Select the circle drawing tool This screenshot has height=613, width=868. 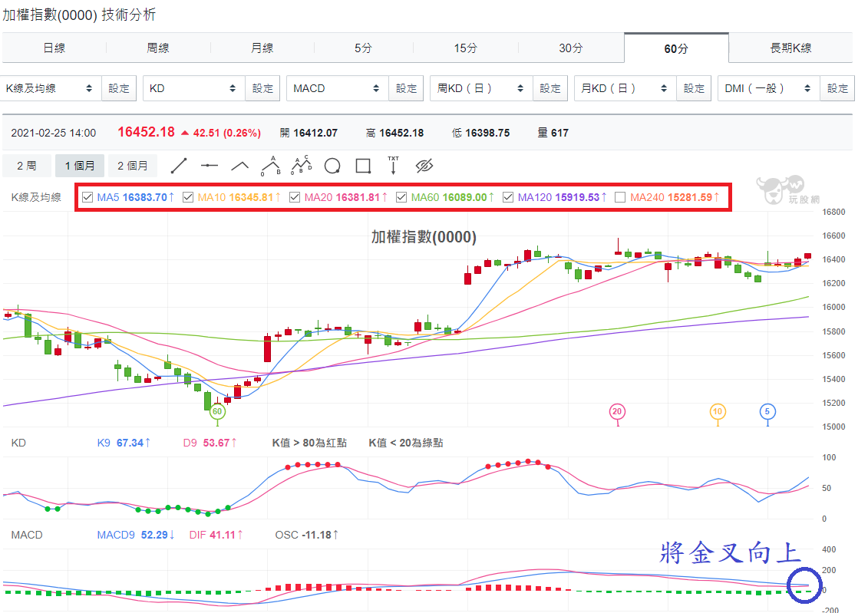tap(332, 166)
